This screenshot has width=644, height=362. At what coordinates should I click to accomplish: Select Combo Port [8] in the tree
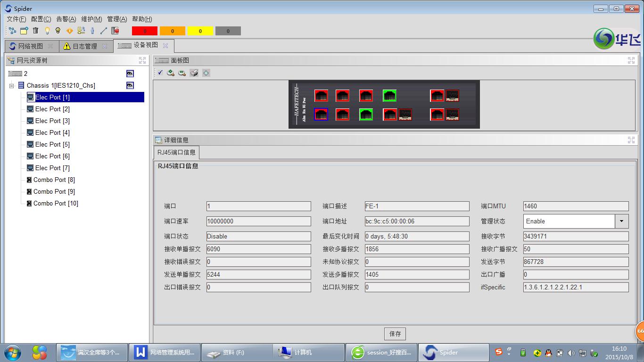pyautogui.click(x=54, y=180)
